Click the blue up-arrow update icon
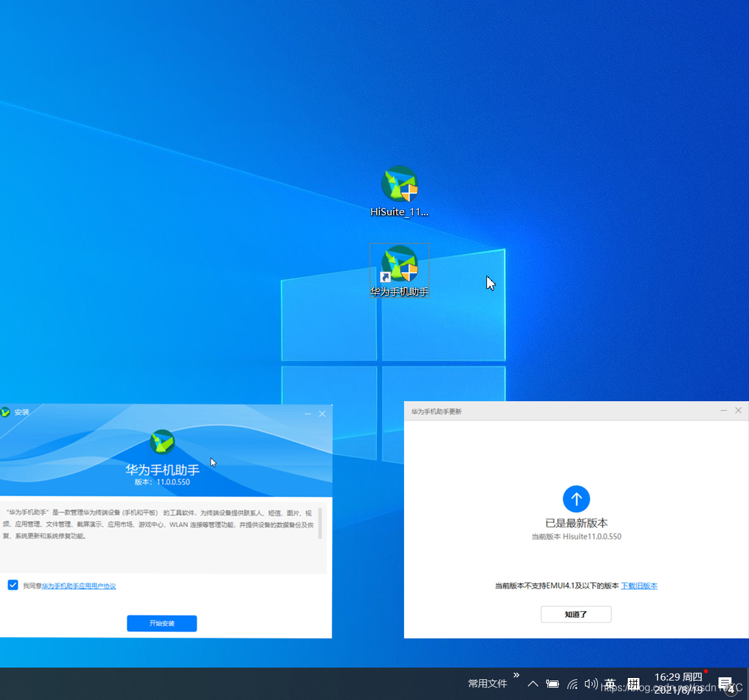 click(x=577, y=499)
